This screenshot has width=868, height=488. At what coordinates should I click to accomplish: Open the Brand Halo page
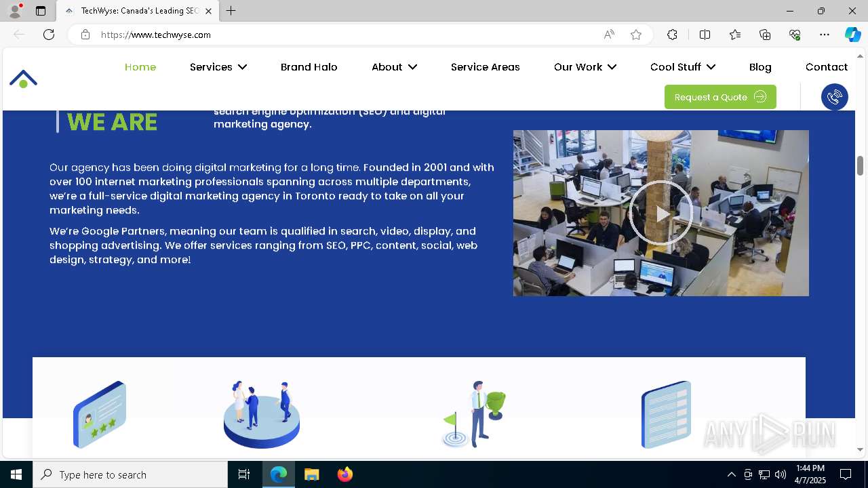[x=309, y=67]
